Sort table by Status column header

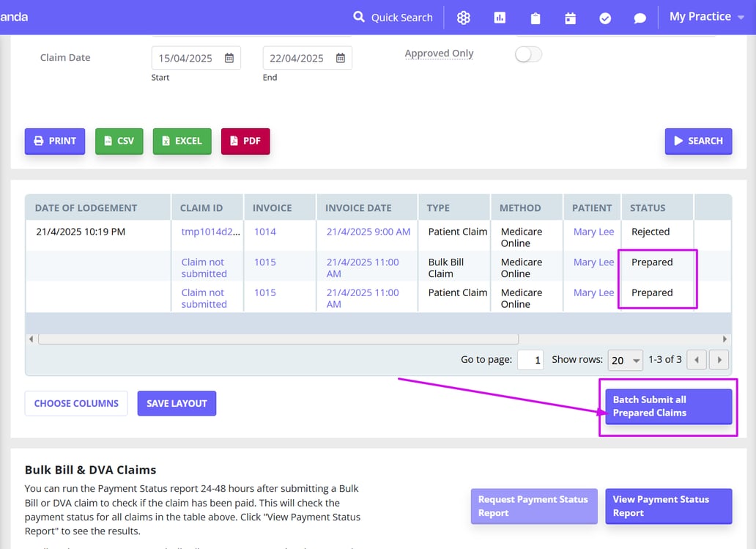point(648,207)
